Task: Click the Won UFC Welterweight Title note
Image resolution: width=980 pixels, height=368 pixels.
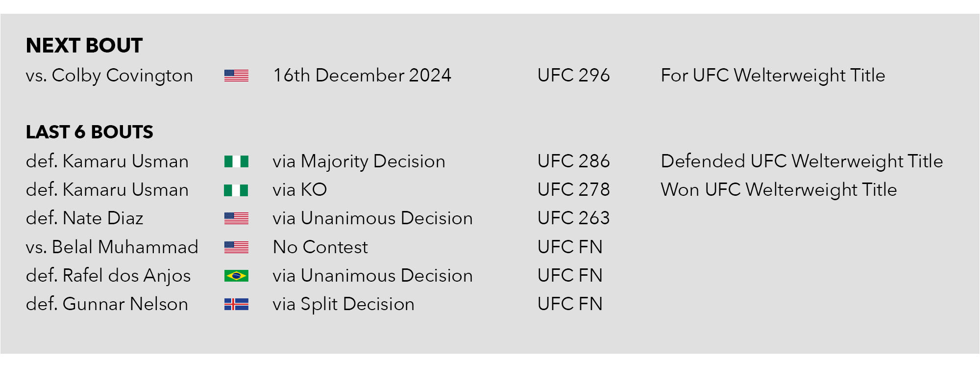Action: (x=779, y=190)
